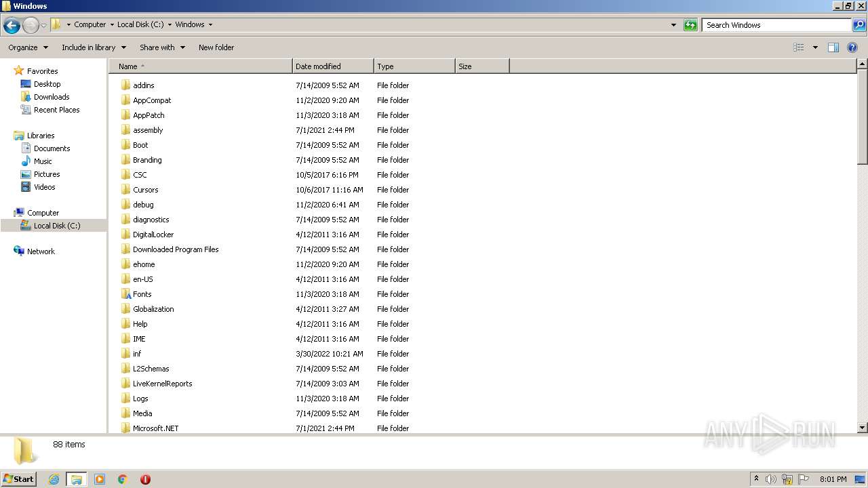This screenshot has width=868, height=488.
Task: Open the Help question mark icon
Action: tap(852, 47)
